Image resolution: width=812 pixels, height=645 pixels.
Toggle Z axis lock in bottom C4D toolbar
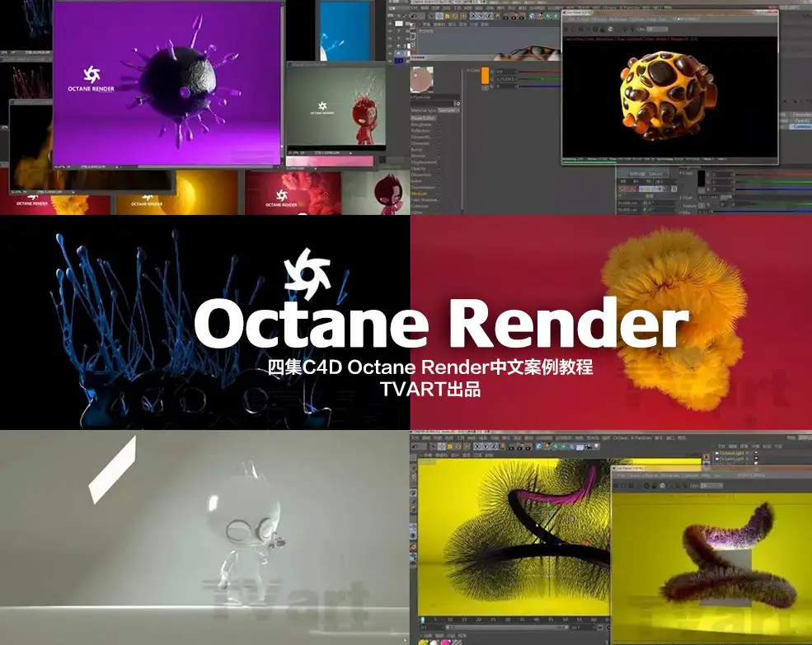(x=494, y=446)
